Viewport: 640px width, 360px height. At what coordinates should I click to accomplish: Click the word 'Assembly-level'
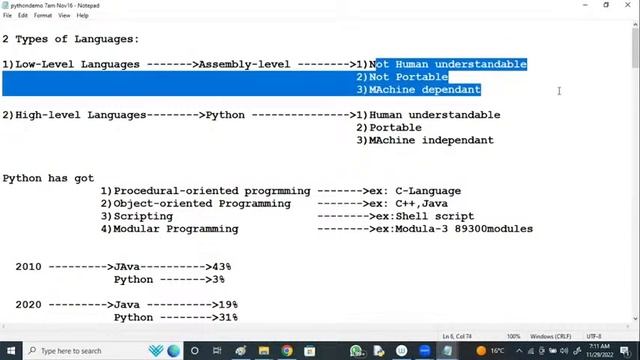point(244,64)
